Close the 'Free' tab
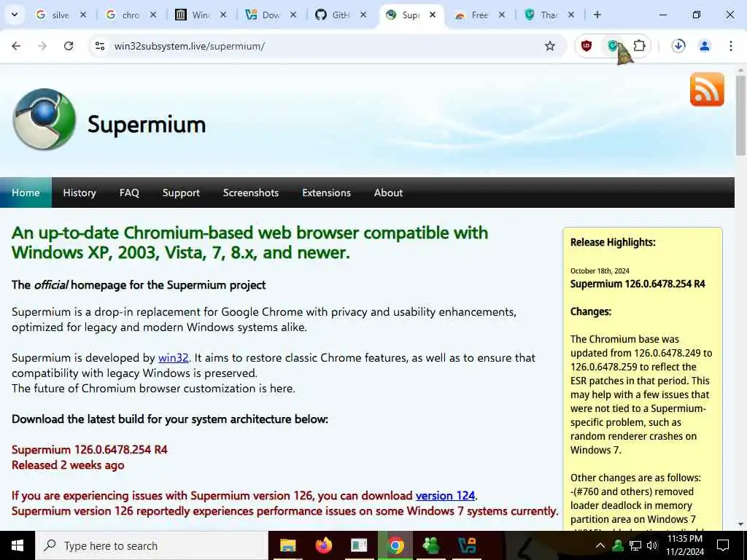Viewport: 747px width, 560px height. pos(502,15)
